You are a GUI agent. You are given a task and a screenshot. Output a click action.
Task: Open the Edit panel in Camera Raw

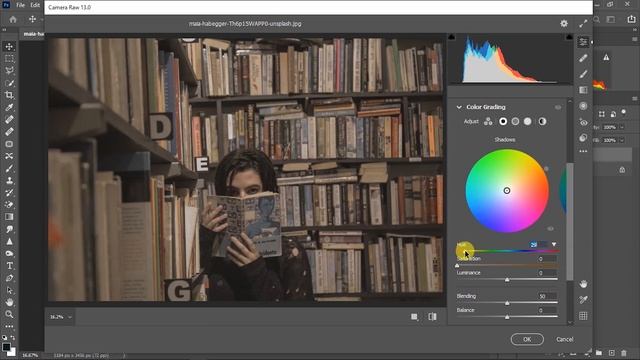pos(583,42)
